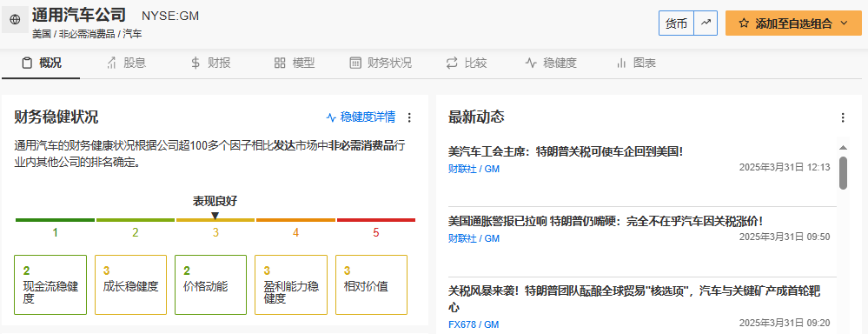Click orange segment 4 of health scale
The width and height of the screenshot is (868, 334).
[x=295, y=220]
